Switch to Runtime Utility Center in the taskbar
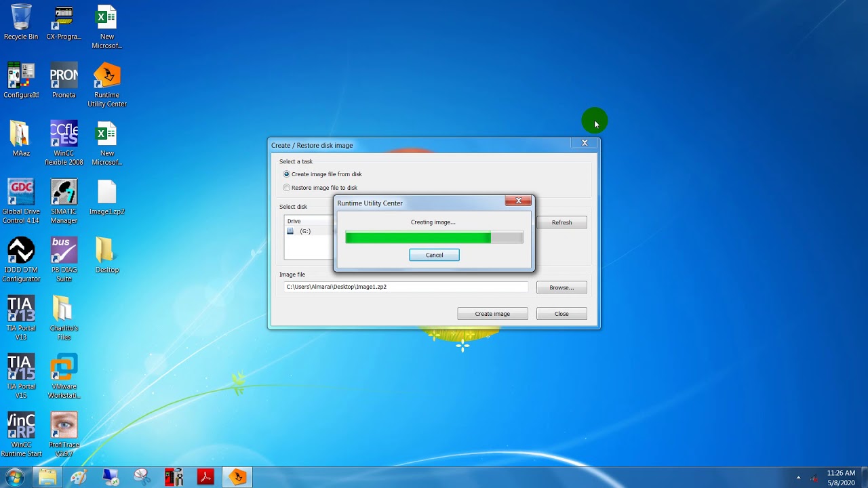 point(237,477)
